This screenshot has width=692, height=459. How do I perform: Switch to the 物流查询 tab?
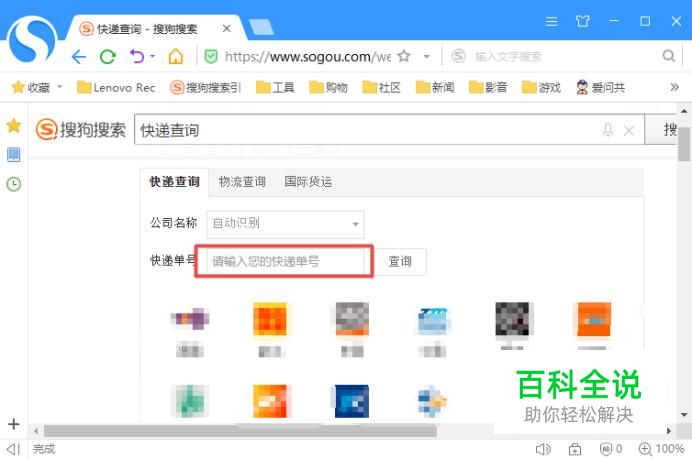(x=242, y=181)
